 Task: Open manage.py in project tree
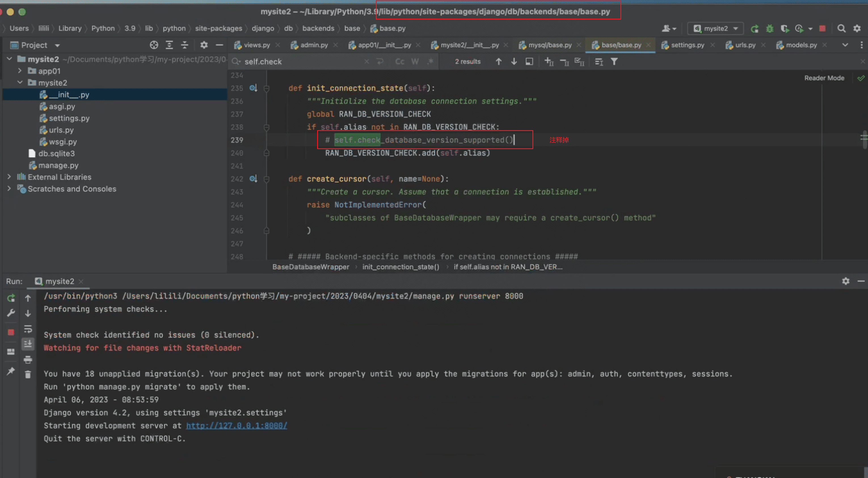click(58, 165)
